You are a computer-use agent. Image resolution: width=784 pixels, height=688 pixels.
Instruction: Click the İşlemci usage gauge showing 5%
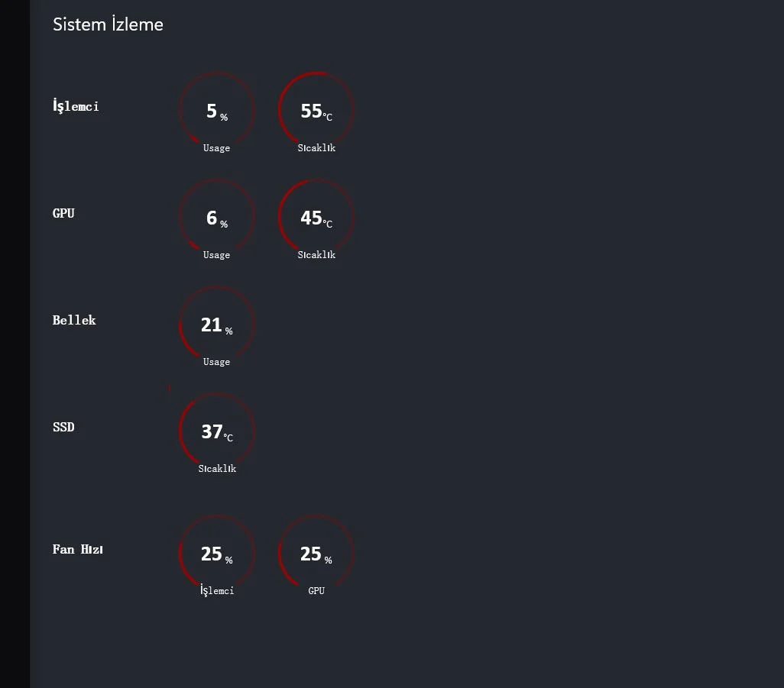[216, 110]
